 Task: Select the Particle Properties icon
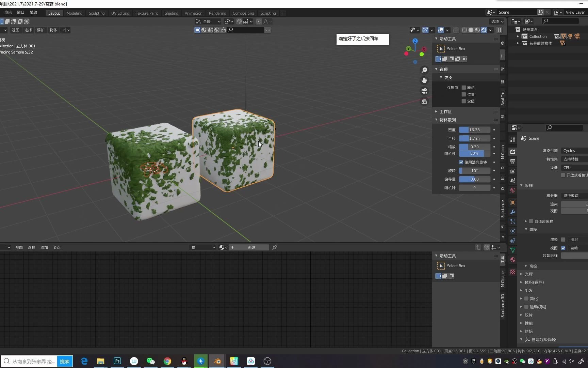click(513, 221)
